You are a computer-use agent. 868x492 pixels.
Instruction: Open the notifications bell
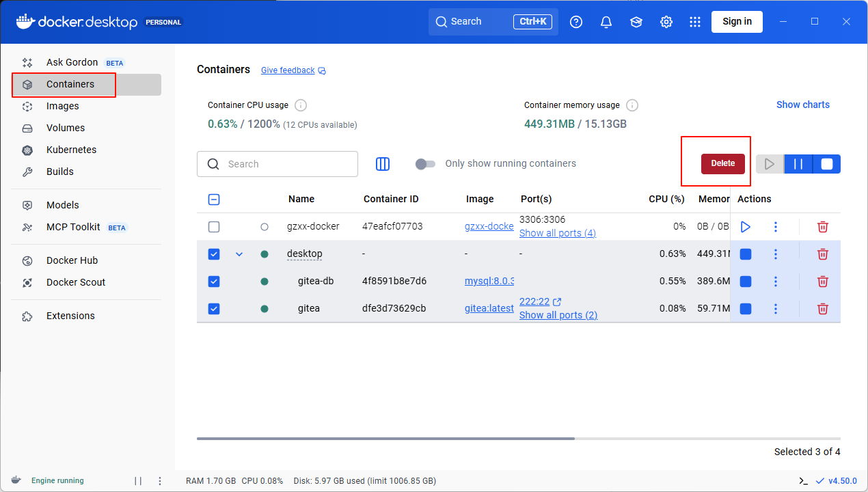606,22
